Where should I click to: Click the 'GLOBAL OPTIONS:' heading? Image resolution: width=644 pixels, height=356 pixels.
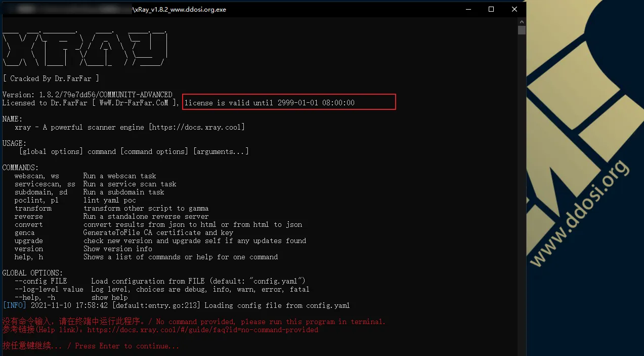click(33, 273)
